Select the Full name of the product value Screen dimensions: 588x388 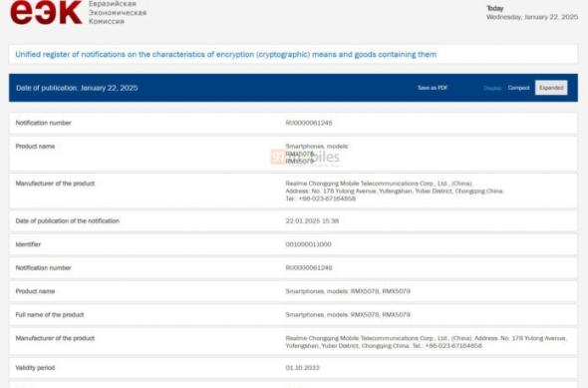point(348,315)
